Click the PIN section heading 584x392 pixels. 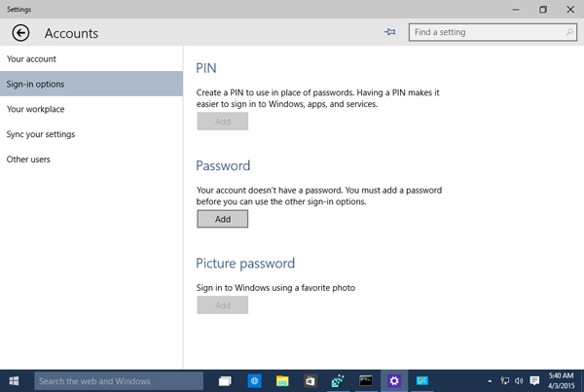[206, 68]
